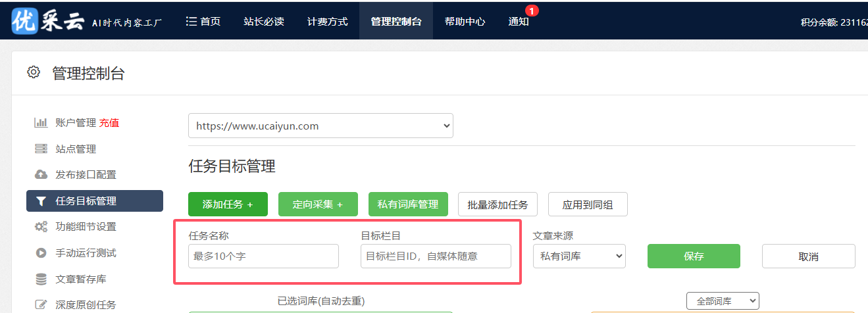Click the green 保存 button
The width and height of the screenshot is (868, 313).
(694, 256)
